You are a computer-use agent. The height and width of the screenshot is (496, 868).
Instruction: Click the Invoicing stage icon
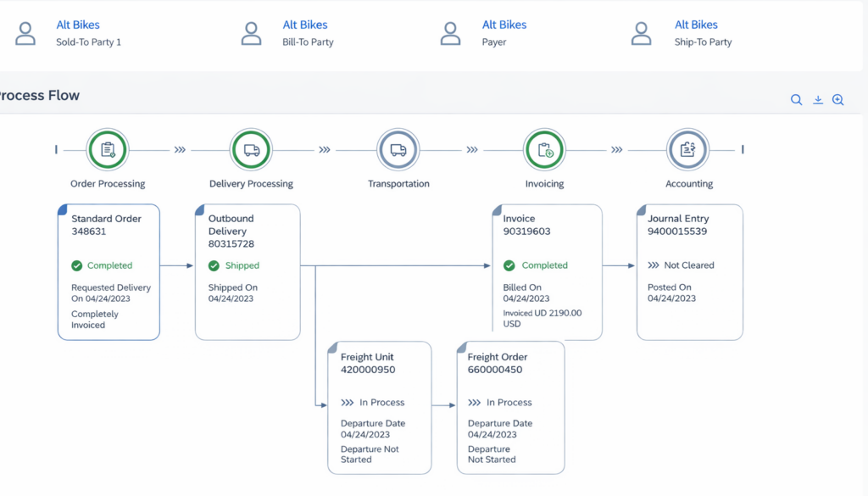coord(544,150)
